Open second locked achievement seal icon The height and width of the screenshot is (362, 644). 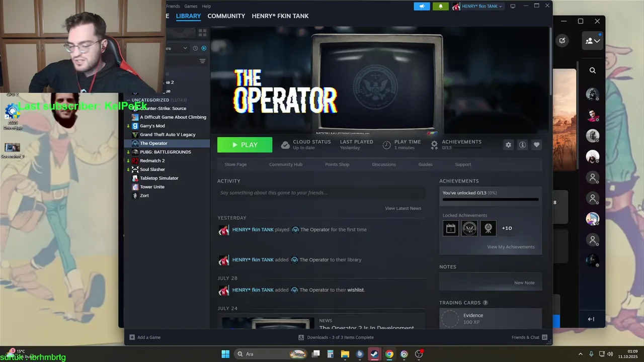[469, 228]
